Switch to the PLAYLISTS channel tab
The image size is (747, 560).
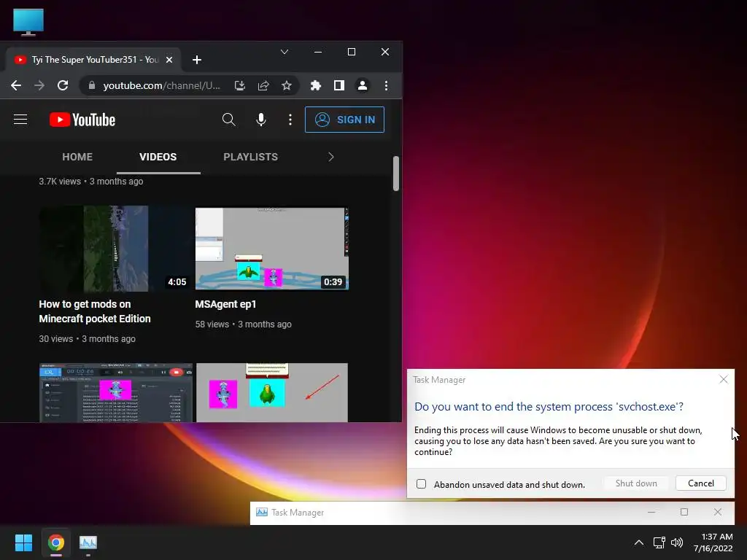[251, 157]
